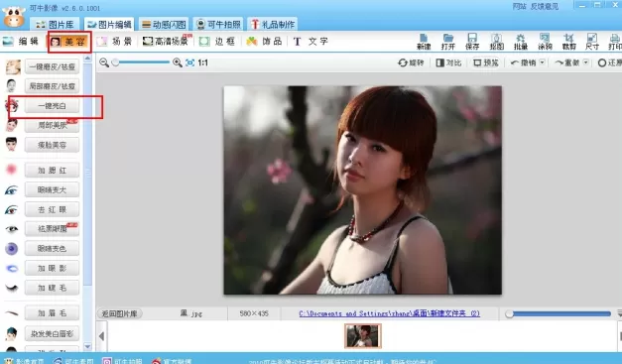This screenshot has height=364, width=622.
Task: Click the fit-to-window zoom icon
Action: [x=190, y=62]
